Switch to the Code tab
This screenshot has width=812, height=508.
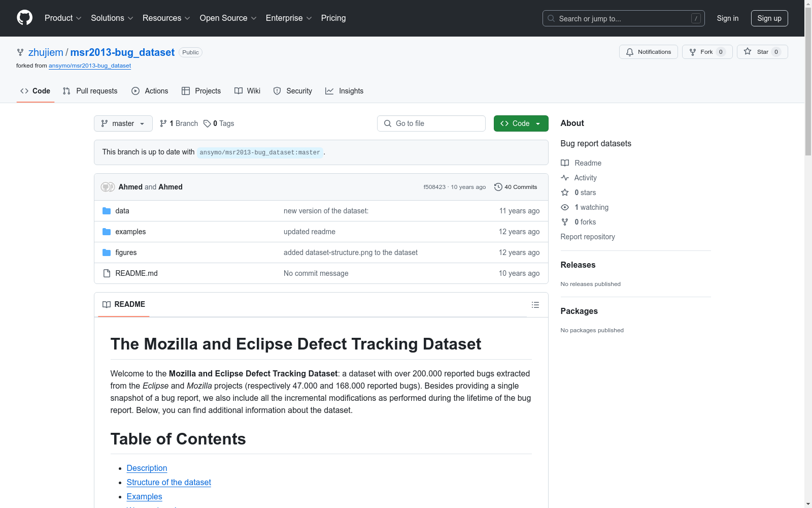(36, 91)
